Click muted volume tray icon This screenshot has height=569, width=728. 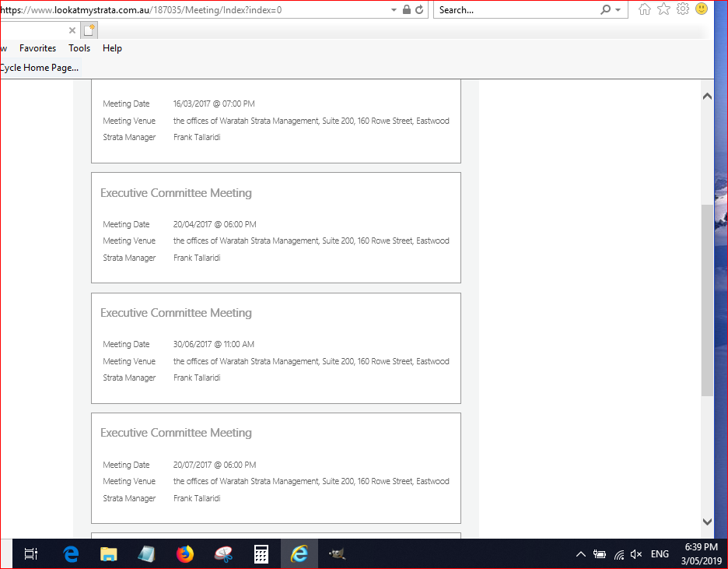pos(636,554)
